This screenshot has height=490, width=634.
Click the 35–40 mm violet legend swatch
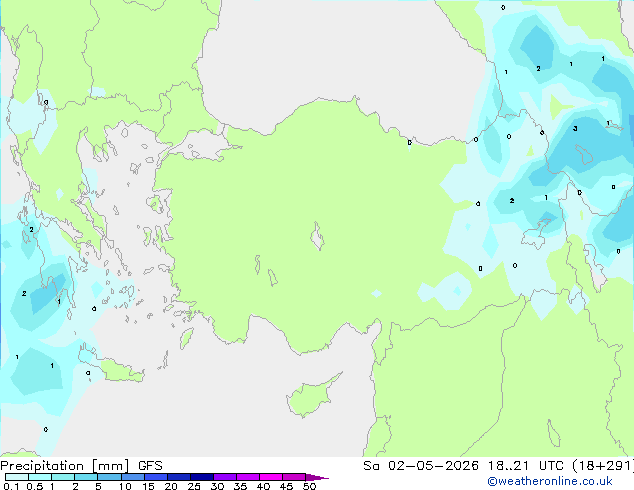point(248,477)
